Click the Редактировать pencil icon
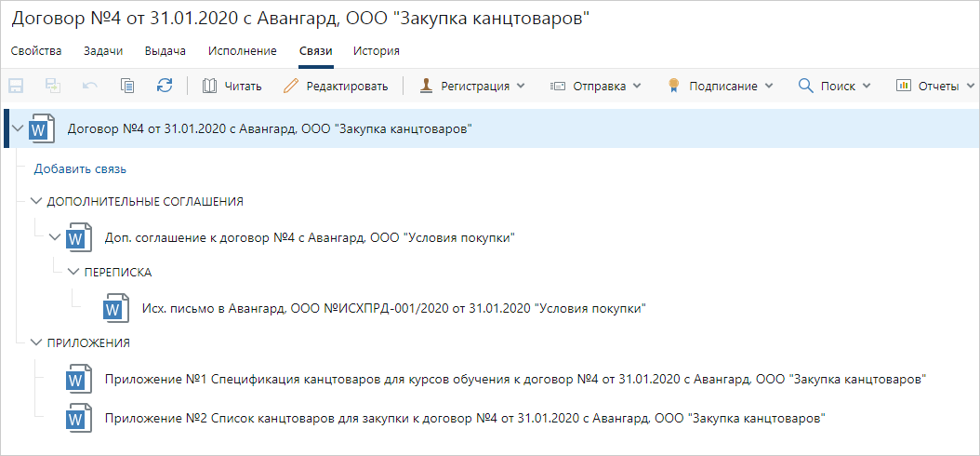The width and height of the screenshot is (980, 456). click(291, 86)
